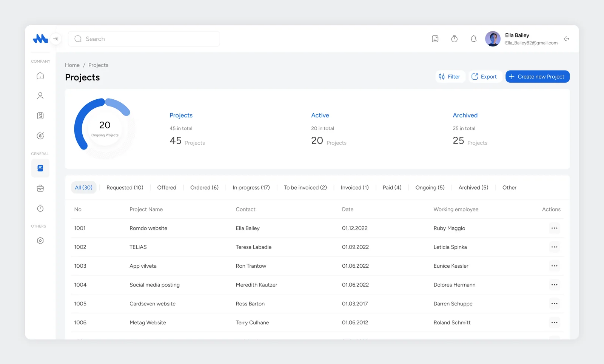Viewport: 604px width, 364px height.
Task: Open actions menu for Cardseven website
Action: (x=554, y=304)
